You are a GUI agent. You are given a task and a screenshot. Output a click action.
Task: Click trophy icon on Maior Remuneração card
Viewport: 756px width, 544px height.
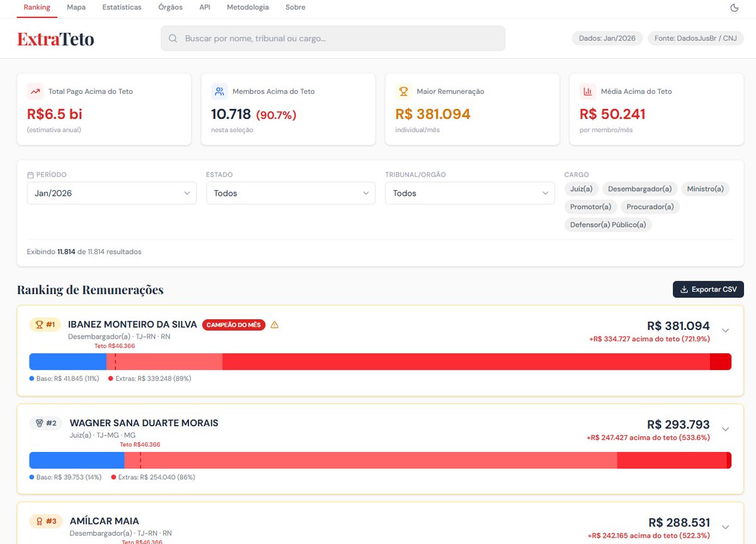404,91
